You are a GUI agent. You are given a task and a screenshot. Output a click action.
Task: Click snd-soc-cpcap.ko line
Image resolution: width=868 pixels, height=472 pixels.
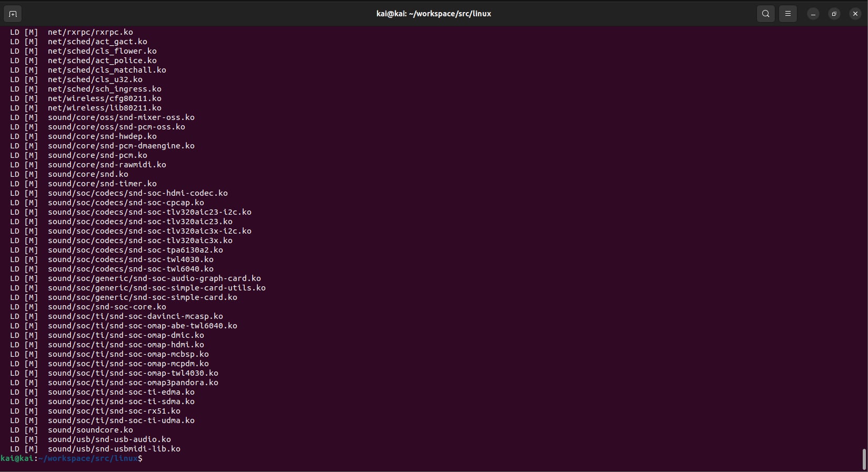[107, 203]
